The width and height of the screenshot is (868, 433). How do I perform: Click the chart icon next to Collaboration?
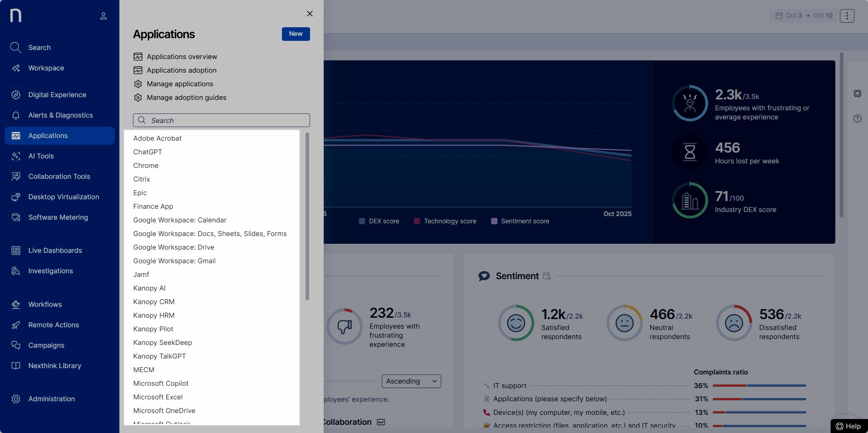381,422
